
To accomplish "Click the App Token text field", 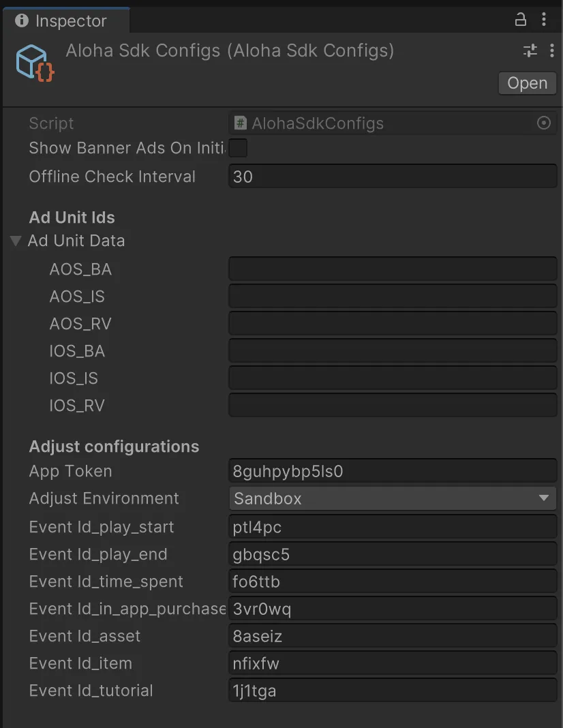I will pos(393,471).
